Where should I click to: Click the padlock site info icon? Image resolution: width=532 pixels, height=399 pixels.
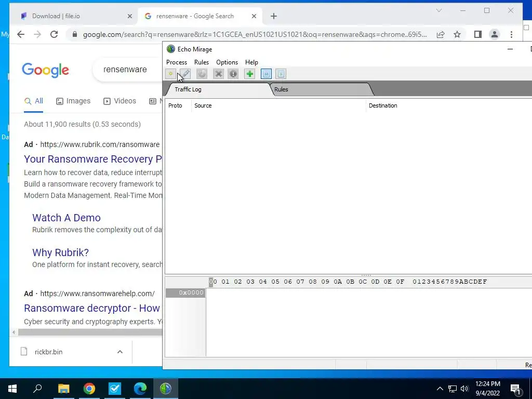(75, 34)
